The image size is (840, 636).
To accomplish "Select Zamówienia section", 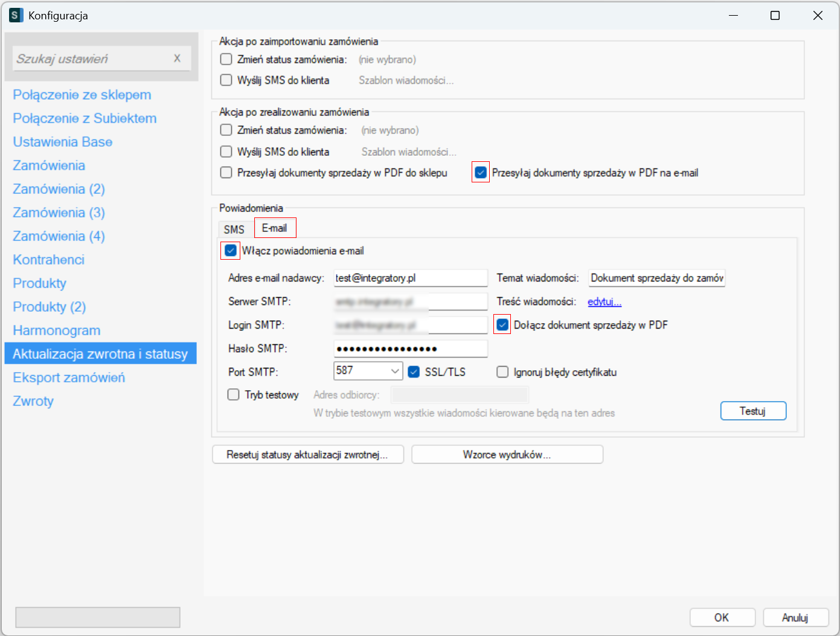I will 49,165.
